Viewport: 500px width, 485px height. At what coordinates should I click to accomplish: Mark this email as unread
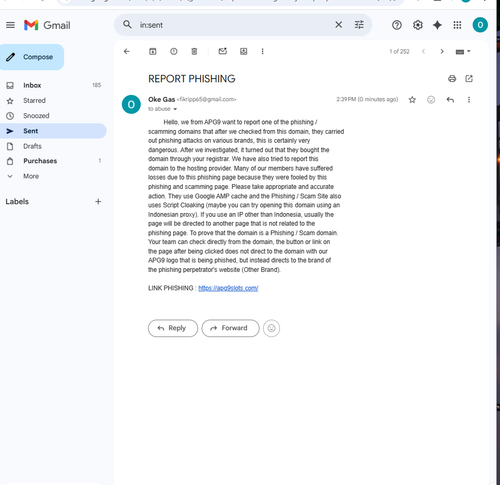click(x=223, y=51)
